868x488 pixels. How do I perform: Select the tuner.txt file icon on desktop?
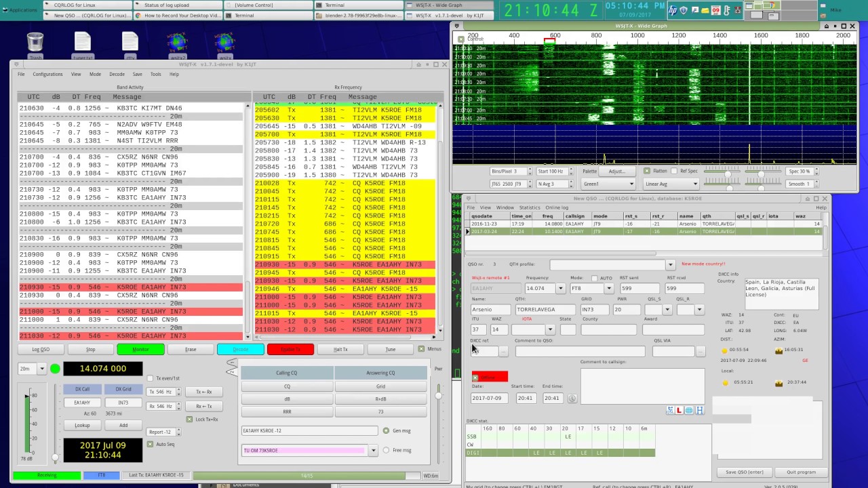click(83, 43)
